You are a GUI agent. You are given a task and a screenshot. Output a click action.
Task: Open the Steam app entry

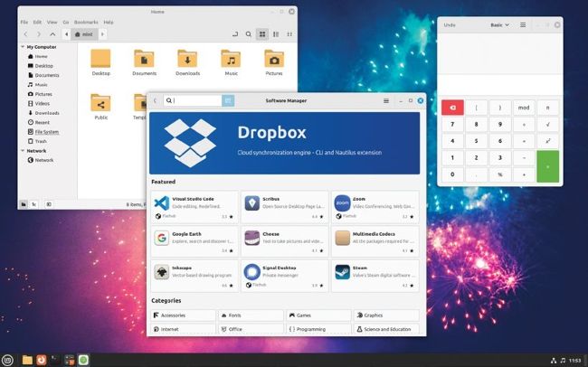[x=375, y=276]
